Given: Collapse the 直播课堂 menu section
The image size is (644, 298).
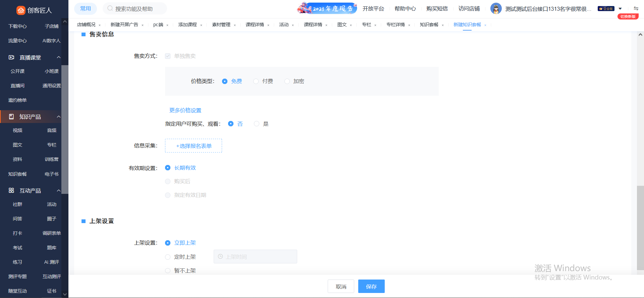Looking at the screenshot, I should [59, 57].
